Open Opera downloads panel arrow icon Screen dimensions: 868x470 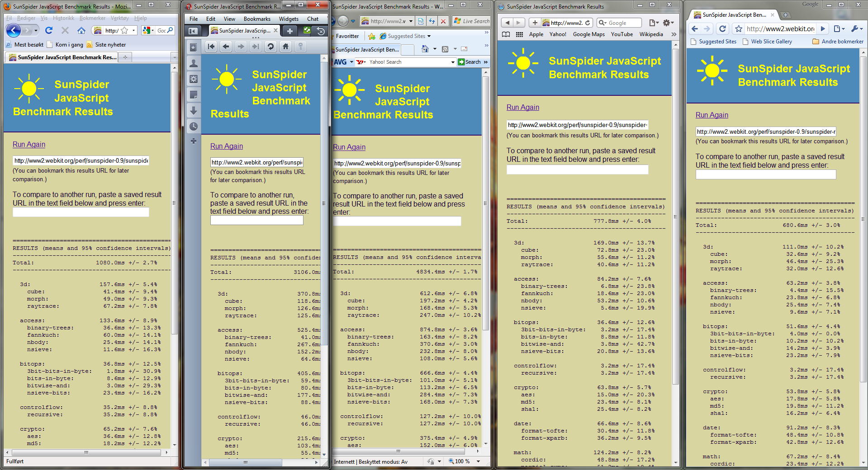(194, 111)
